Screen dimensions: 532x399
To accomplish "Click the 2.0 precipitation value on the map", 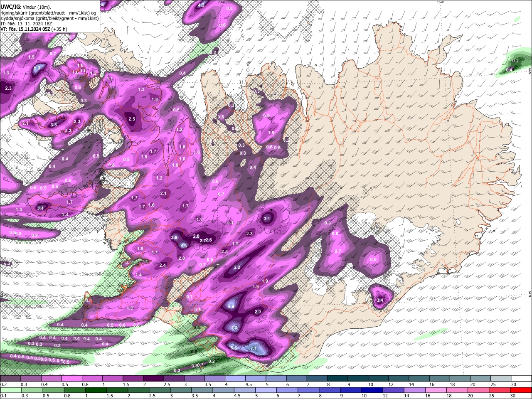I will pyautogui.click(x=182, y=258).
